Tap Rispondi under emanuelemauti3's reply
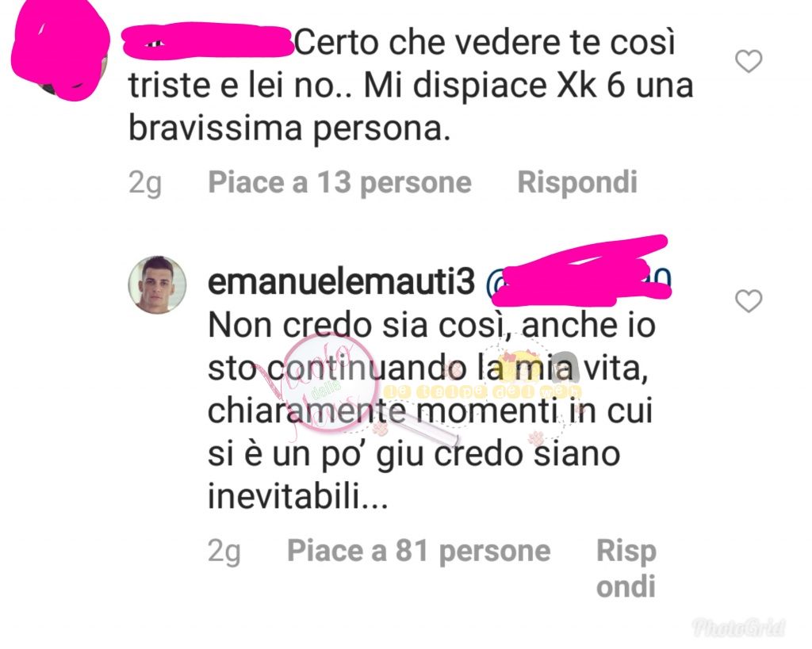 pos(626,568)
